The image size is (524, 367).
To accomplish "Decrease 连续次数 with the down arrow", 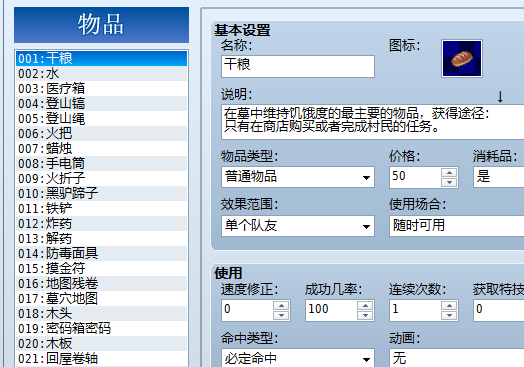I will (449, 315).
